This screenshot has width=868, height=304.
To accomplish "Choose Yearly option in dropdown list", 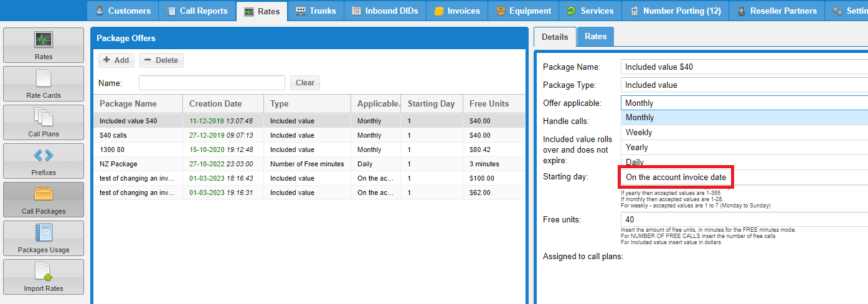I will 744,148.
